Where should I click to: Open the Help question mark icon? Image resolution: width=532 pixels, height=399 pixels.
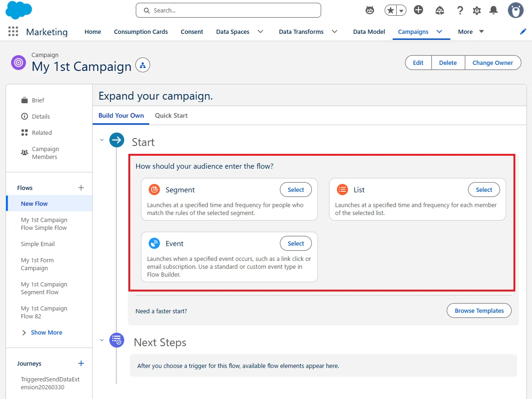pos(460,11)
